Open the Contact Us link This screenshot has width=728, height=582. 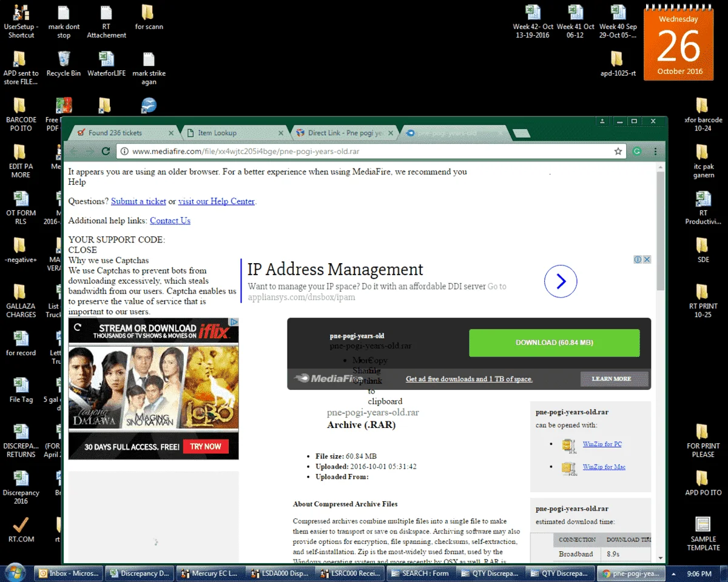coord(170,221)
